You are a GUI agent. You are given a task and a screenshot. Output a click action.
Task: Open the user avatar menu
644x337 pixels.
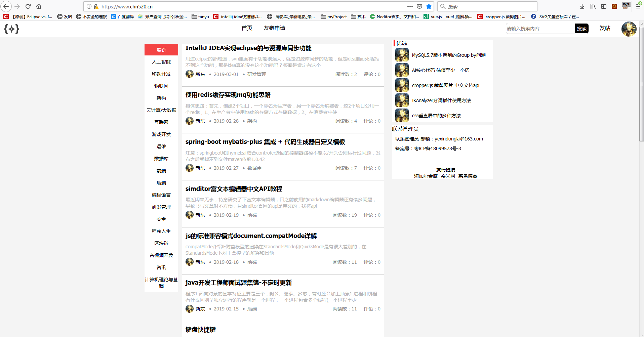coord(629,29)
